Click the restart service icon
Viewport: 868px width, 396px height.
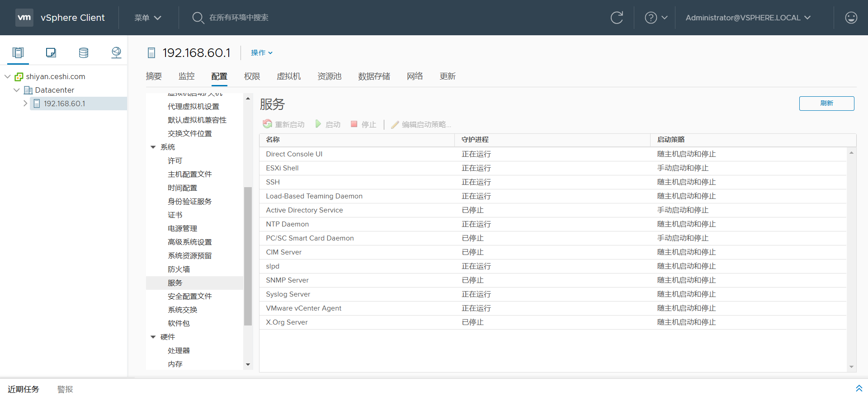tap(267, 124)
